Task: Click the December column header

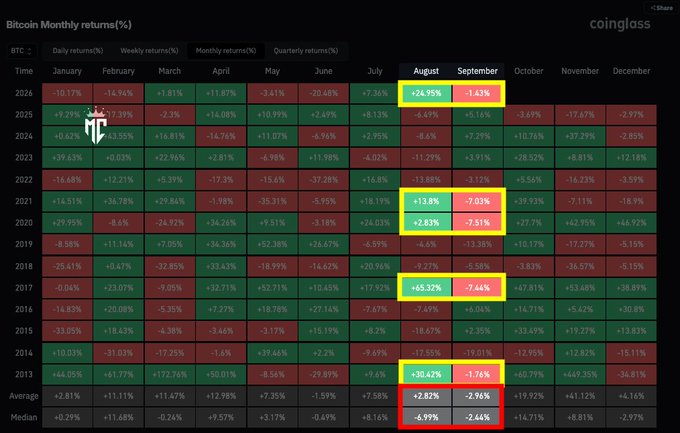Action: pyautogui.click(x=631, y=71)
